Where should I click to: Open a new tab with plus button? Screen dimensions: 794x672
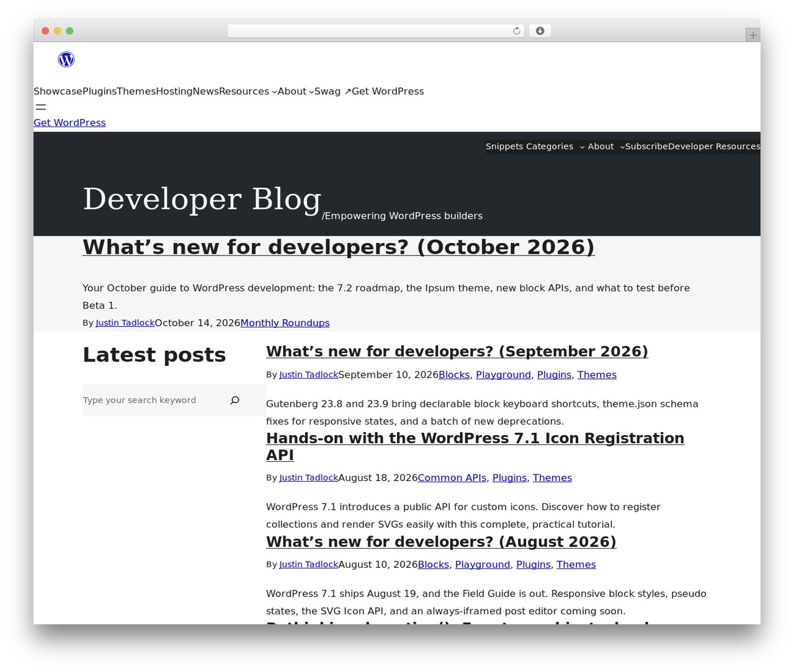point(752,35)
